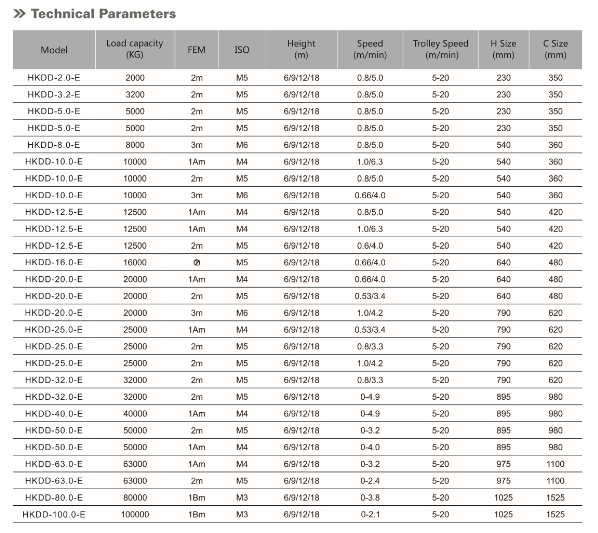Viewport: 598px width, 533px height.
Task: Click the HKDD-25.0-E model with 1Am FEM
Action: pos(54,329)
